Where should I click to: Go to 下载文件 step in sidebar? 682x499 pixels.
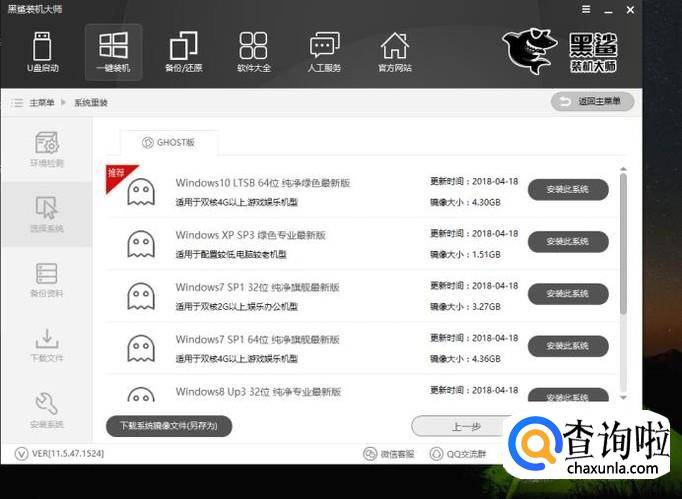click(47, 345)
